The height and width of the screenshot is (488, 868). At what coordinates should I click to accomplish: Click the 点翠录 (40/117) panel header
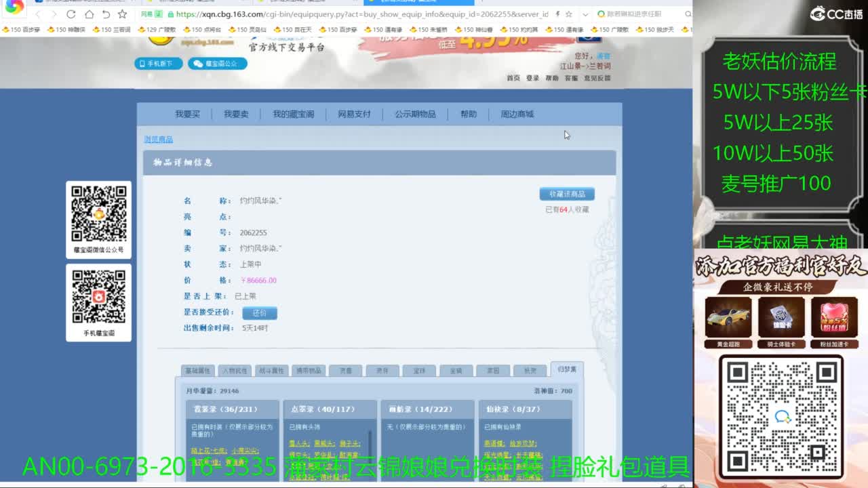point(330,409)
